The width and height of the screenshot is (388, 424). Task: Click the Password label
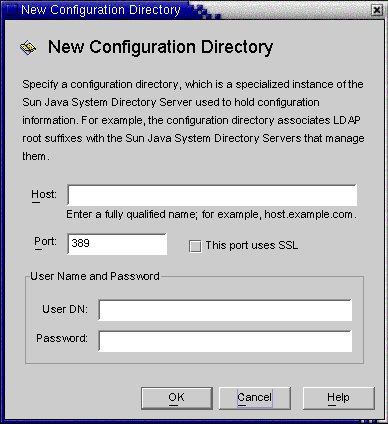62,338
